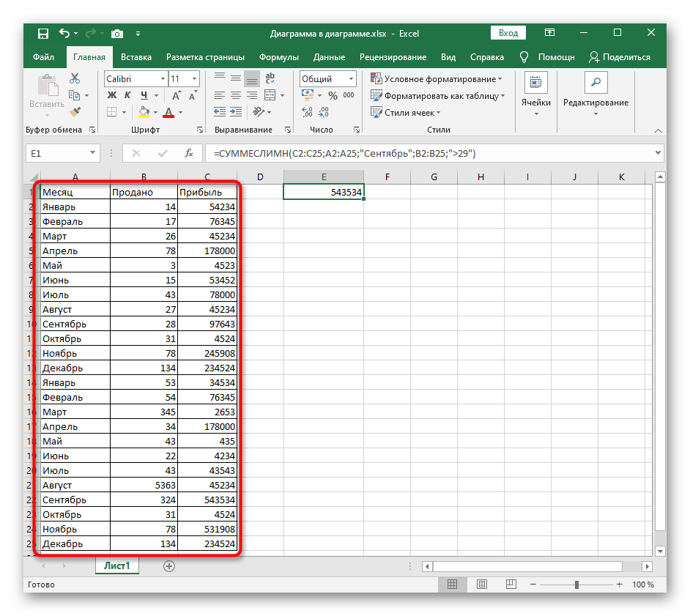Open the Ячейки cells button

[x=535, y=95]
